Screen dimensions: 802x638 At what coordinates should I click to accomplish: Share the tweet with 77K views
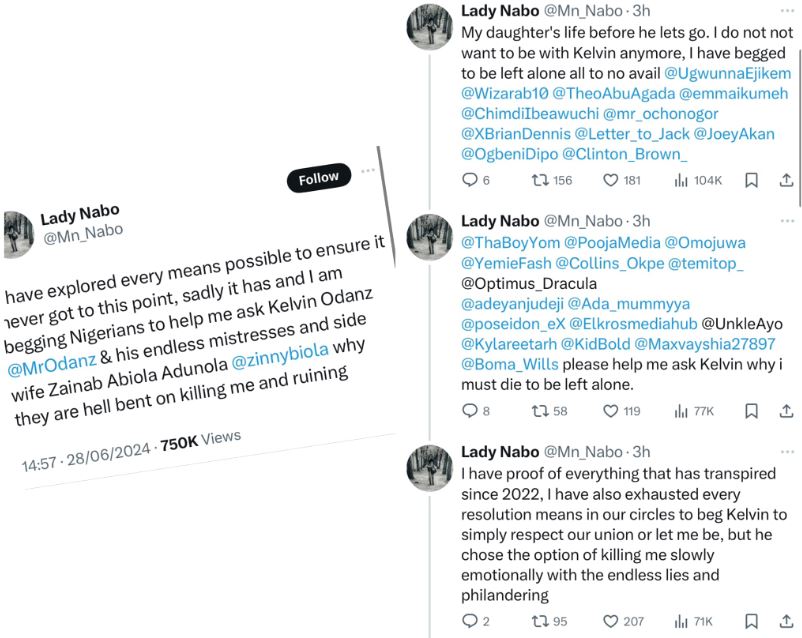786,410
